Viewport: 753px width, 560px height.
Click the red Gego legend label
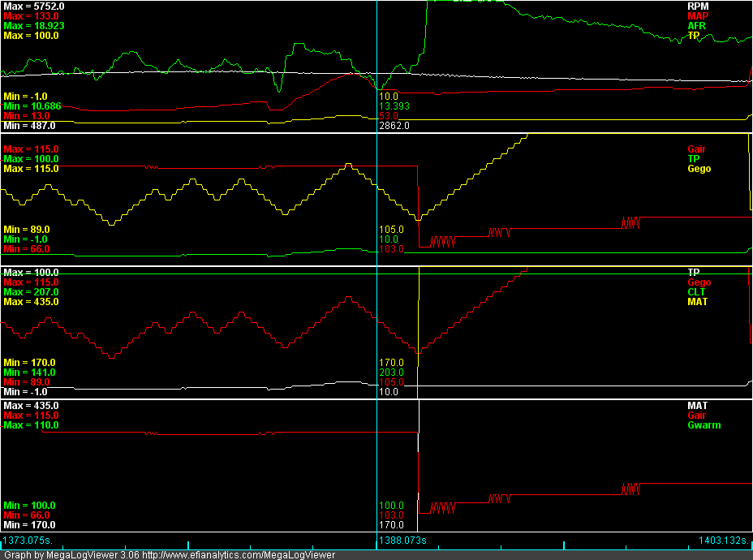click(699, 282)
